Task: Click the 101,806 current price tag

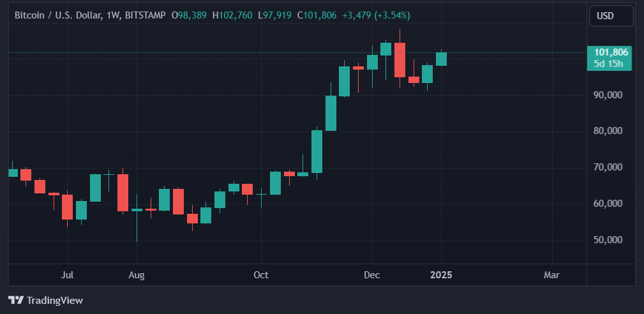Action: (611, 52)
